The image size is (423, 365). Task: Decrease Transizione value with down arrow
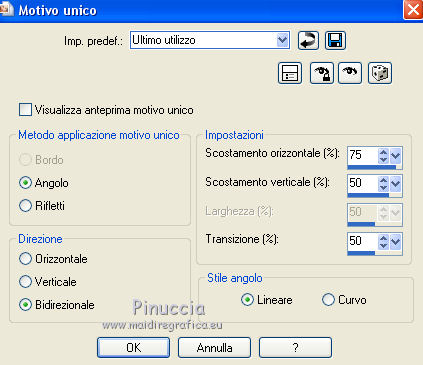click(383, 245)
